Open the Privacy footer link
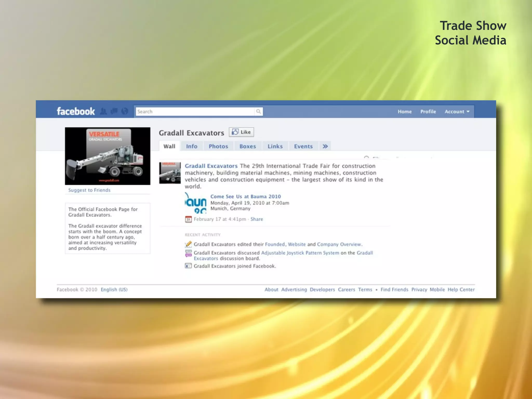This screenshot has width=532, height=399. click(x=419, y=289)
